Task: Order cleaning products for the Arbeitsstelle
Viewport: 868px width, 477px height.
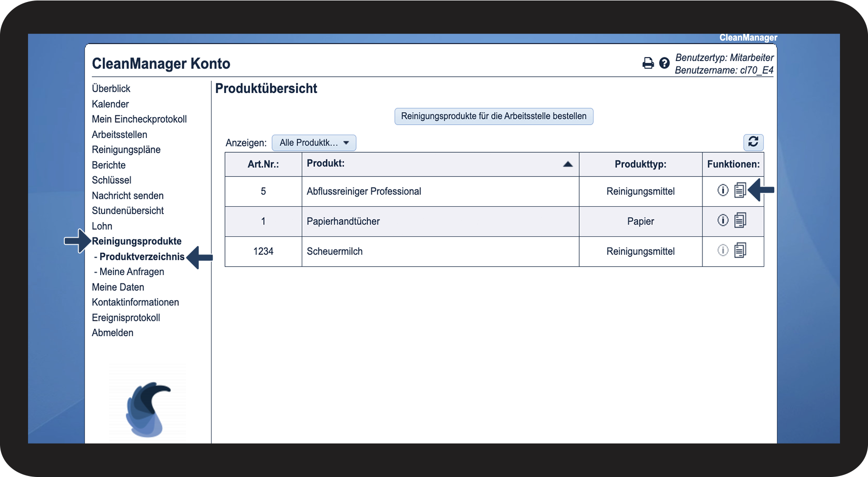Action: pyautogui.click(x=494, y=116)
